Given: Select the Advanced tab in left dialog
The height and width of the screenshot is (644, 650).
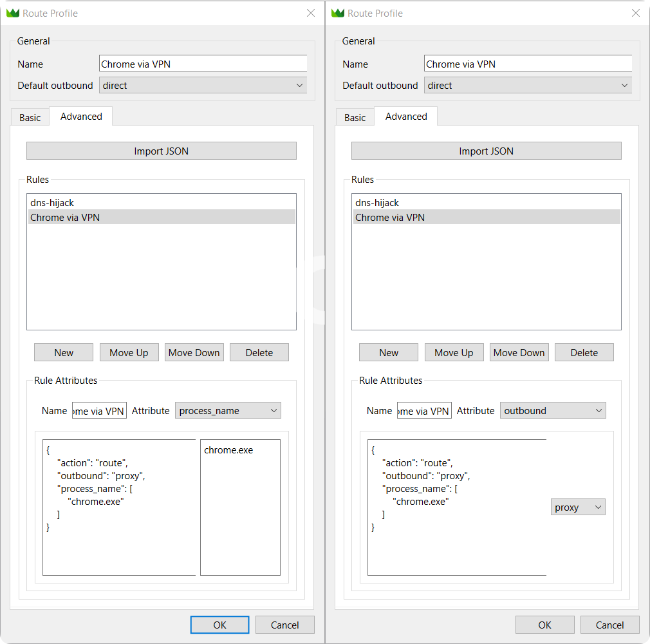Looking at the screenshot, I should (81, 117).
